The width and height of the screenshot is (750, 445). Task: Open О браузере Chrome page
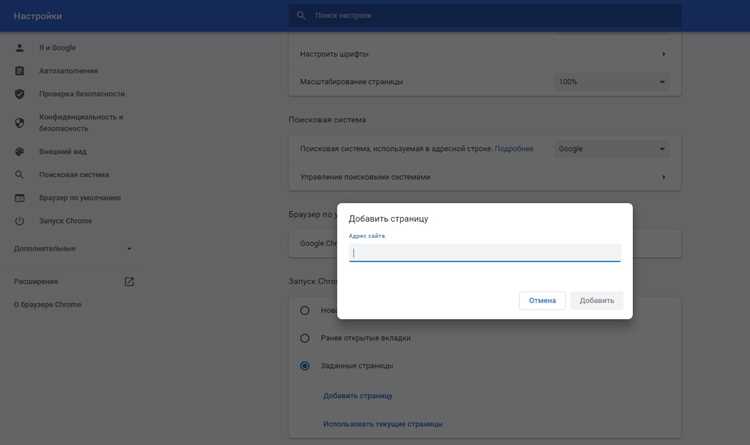[47, 304]
